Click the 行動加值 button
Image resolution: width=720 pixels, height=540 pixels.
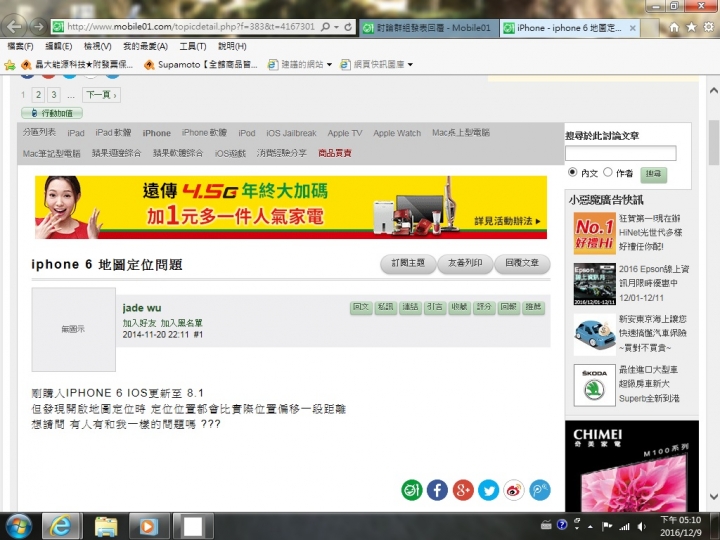[x=52, y=113]
